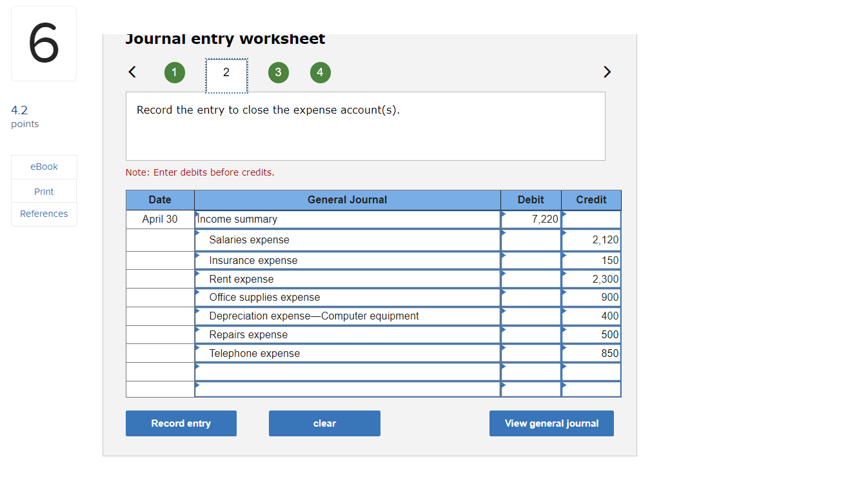Viewport: 868px width, 477px height.
Task: Click the prefill marker on Rent expense credit cell
Action: point(564,274)
